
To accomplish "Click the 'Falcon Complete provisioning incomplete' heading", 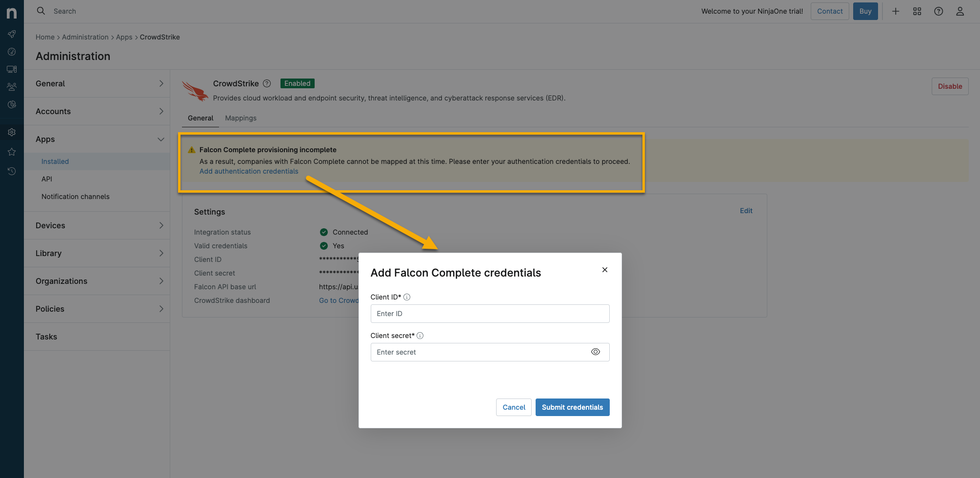I will (x=268, y=150).
